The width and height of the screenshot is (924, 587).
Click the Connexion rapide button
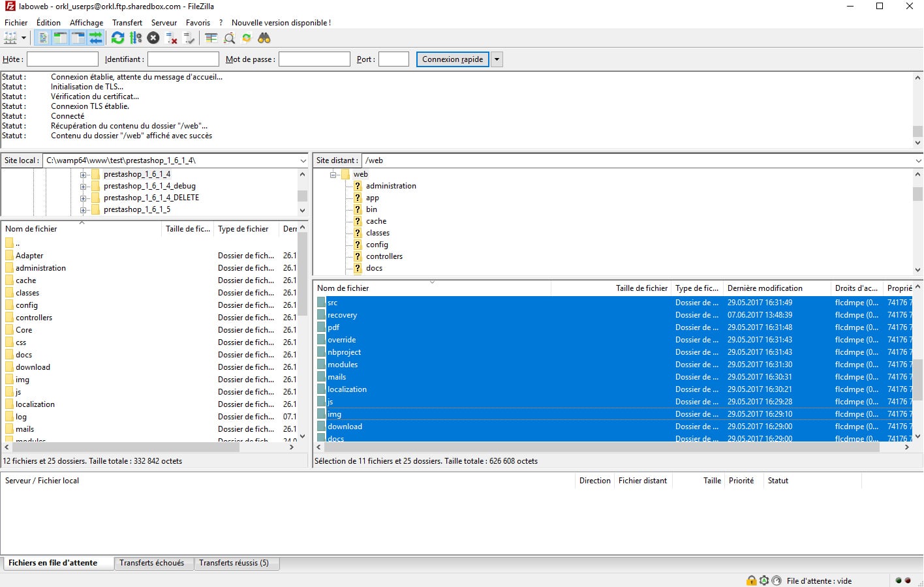453,59
